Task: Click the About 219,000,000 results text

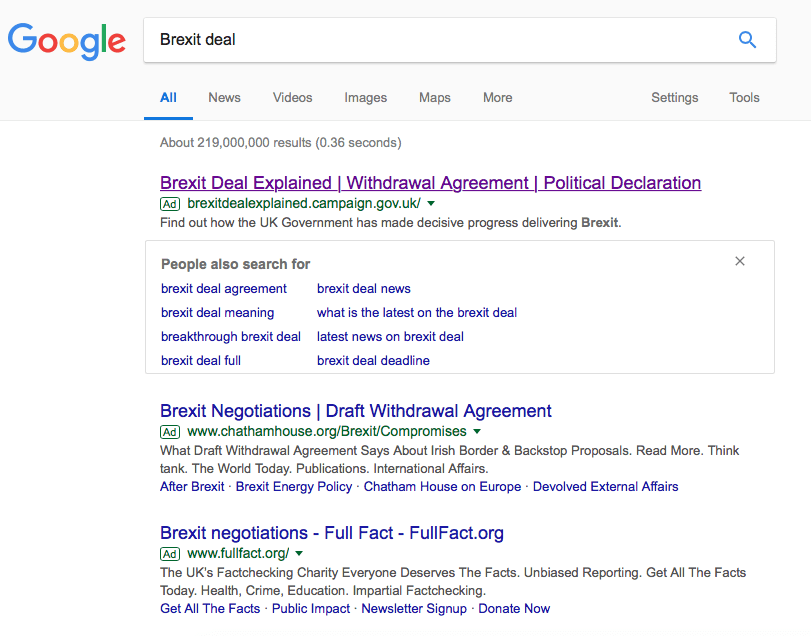Action: [x=280, y=143]
